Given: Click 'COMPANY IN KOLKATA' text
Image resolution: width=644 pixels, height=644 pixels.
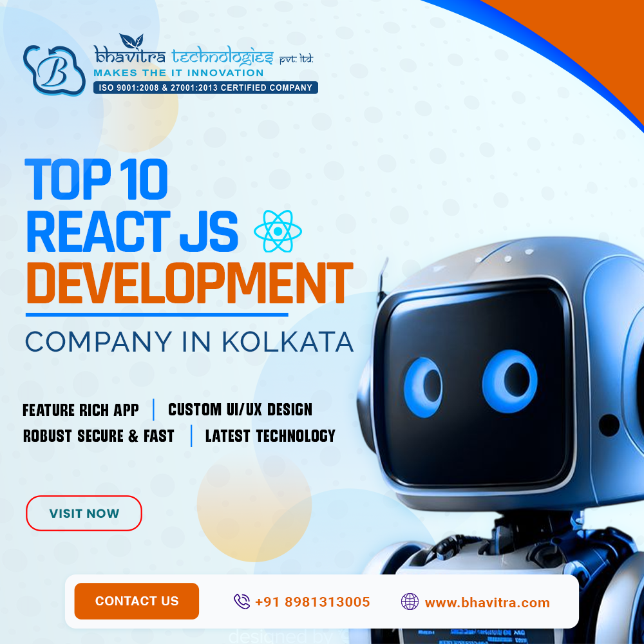Looking at the screenshot, I should pyautogui.click(x=189, y=342).
